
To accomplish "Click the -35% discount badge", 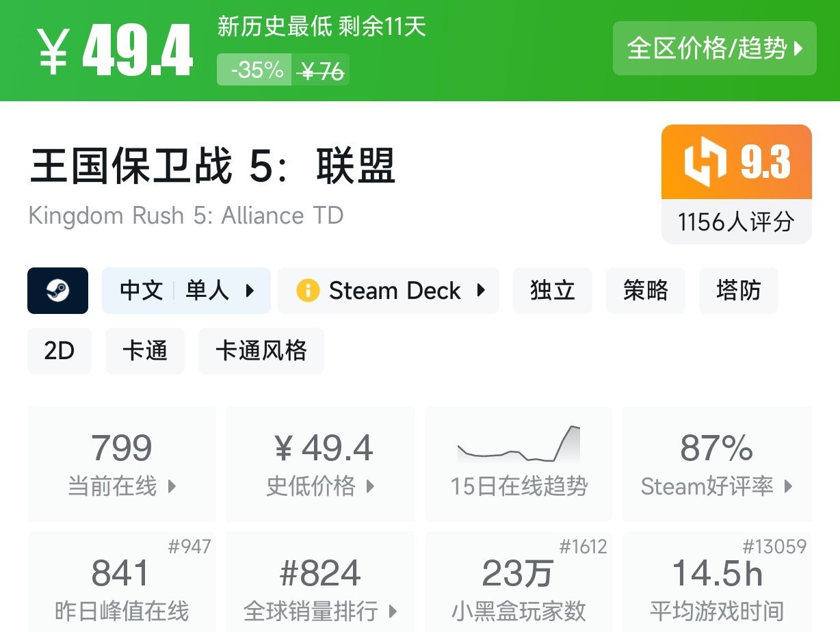I will 254,70.
